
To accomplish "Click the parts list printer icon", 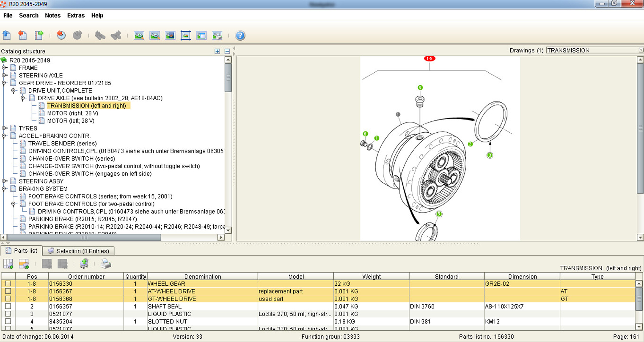I will pyautogui.click(x=106, y=264).
